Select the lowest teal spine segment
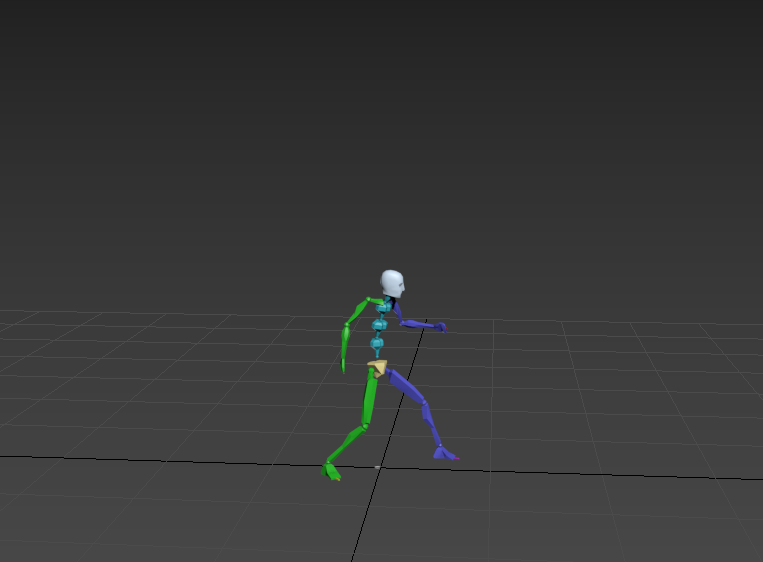The height and width of the screenshot is (562, 763). pos(377,344)
